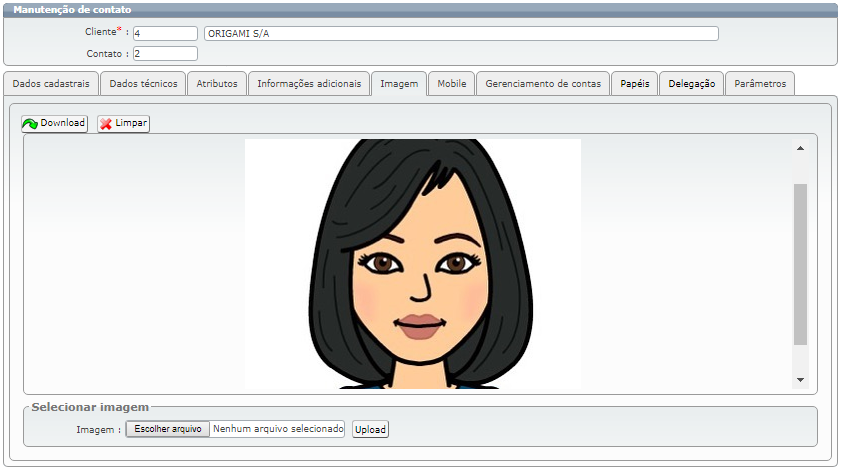Viewport: 842px width, 470px height.
Task: Click the image panel scroll up arrow
Action: point(800,149)
